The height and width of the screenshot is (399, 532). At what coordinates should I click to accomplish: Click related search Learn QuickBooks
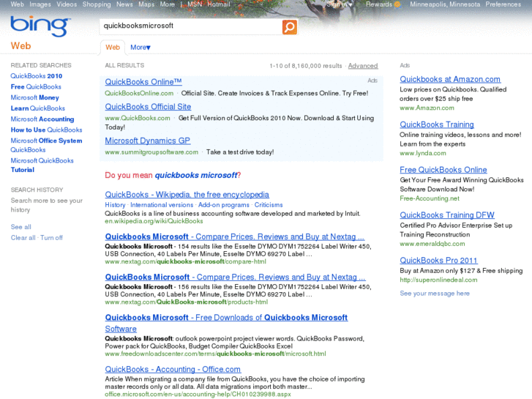click(x=37, y=108)
